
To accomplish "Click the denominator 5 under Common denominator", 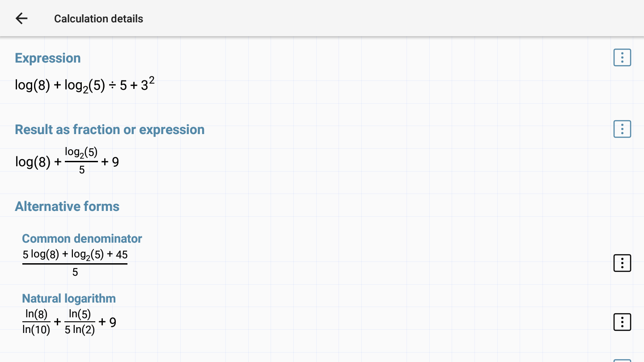I will [x=75, y=272].
